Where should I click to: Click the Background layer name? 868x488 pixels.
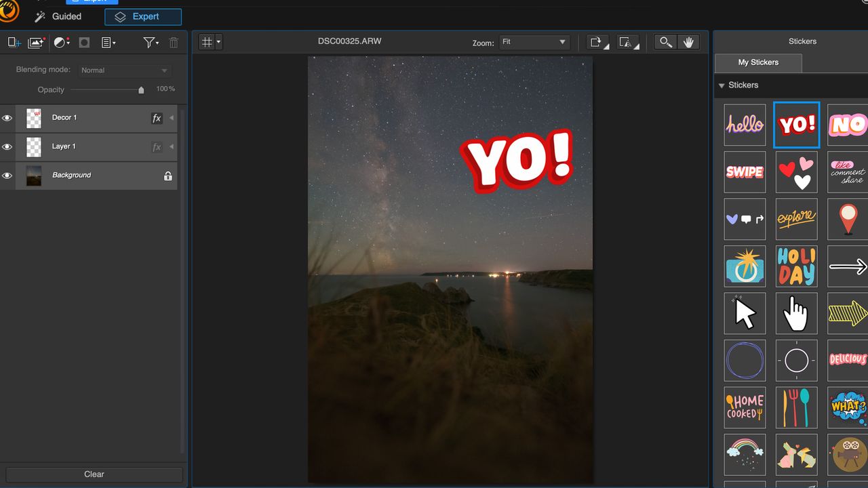click(71, 176)
